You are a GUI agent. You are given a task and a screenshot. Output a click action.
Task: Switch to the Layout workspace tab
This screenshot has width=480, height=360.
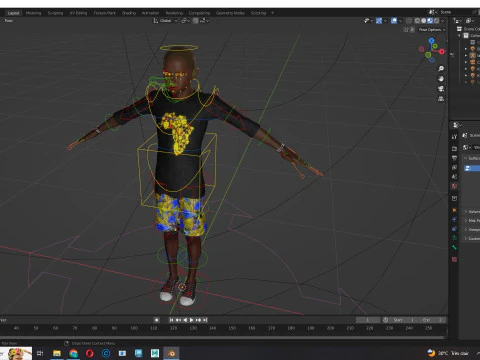pos(13,13)
